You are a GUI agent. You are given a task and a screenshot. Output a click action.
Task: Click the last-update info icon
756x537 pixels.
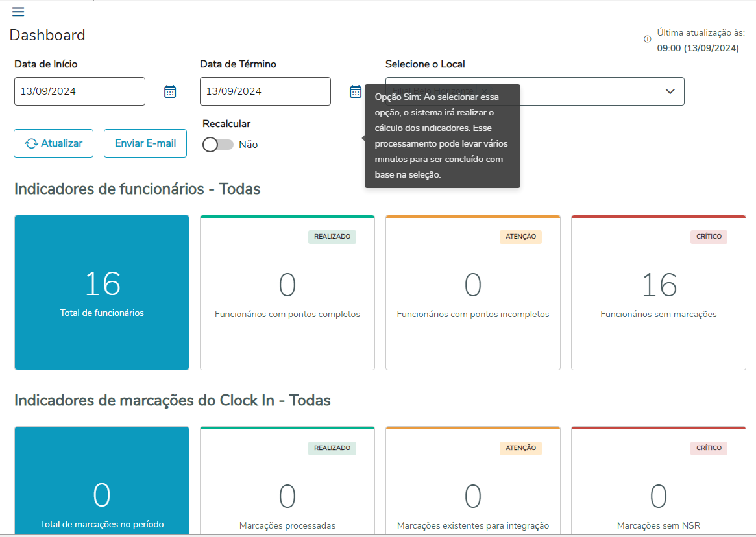click(647, 39)
